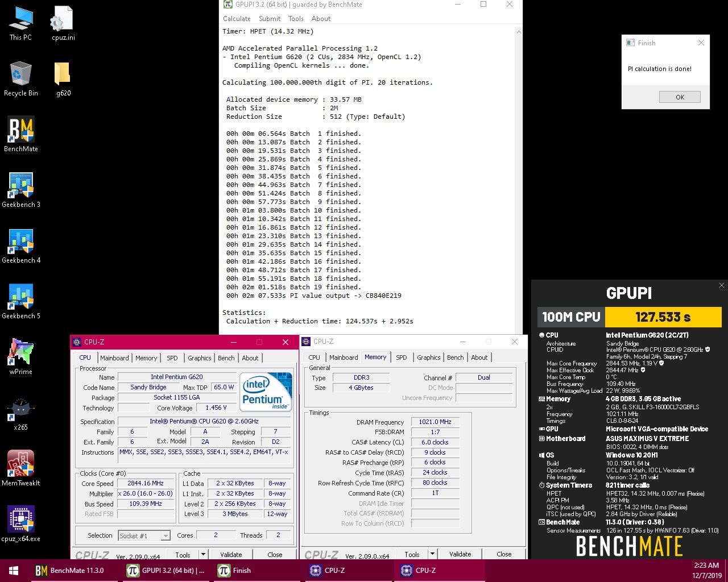Switch to Bench tab in right CPU-Z
728x582 pixels.
455,357
